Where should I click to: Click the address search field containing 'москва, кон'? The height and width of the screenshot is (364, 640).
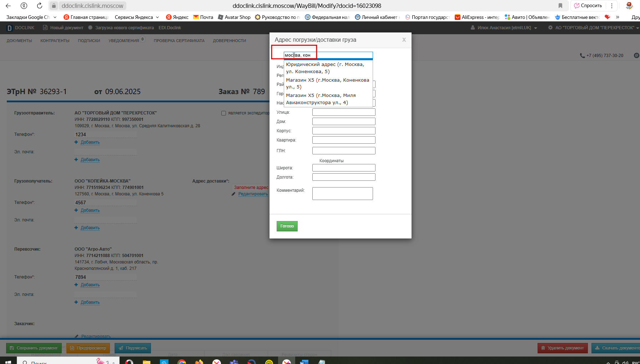pyautogui.click(x=328, y=55)
